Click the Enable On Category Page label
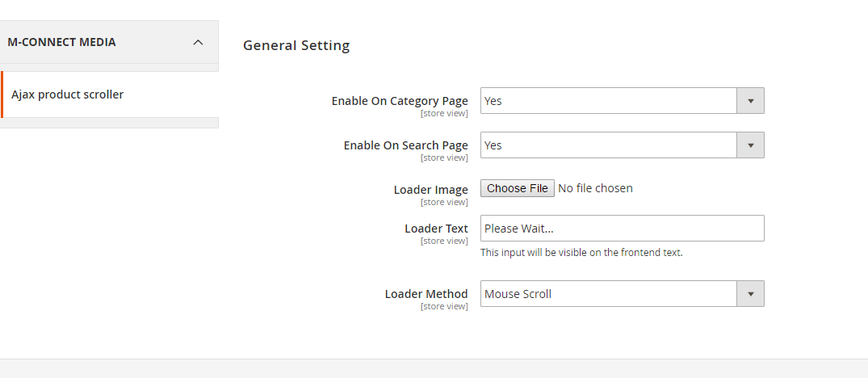The image size is (868, 378). [400, 101]
